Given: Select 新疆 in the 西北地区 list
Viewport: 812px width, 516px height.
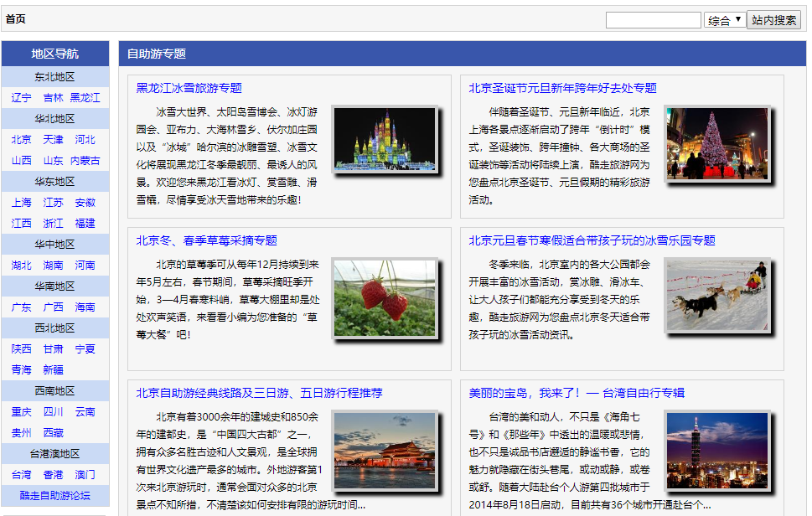Looking at the screenshot, I should point(53,370).
